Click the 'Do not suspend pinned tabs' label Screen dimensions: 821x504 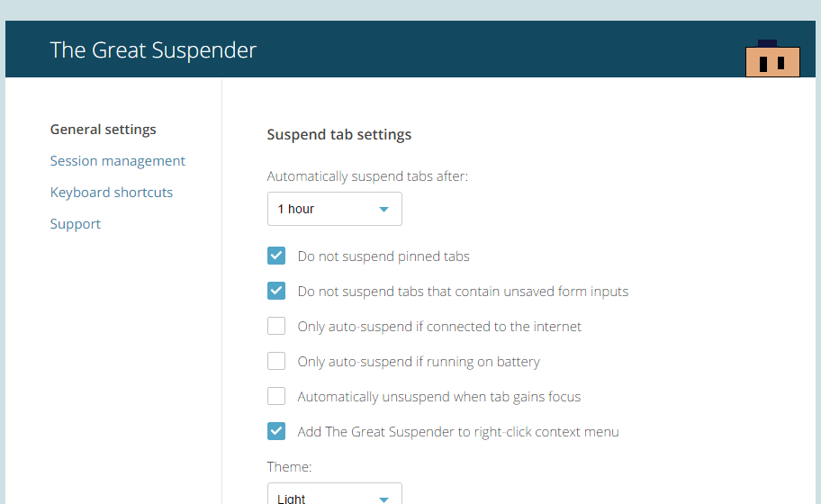(383, 256)
